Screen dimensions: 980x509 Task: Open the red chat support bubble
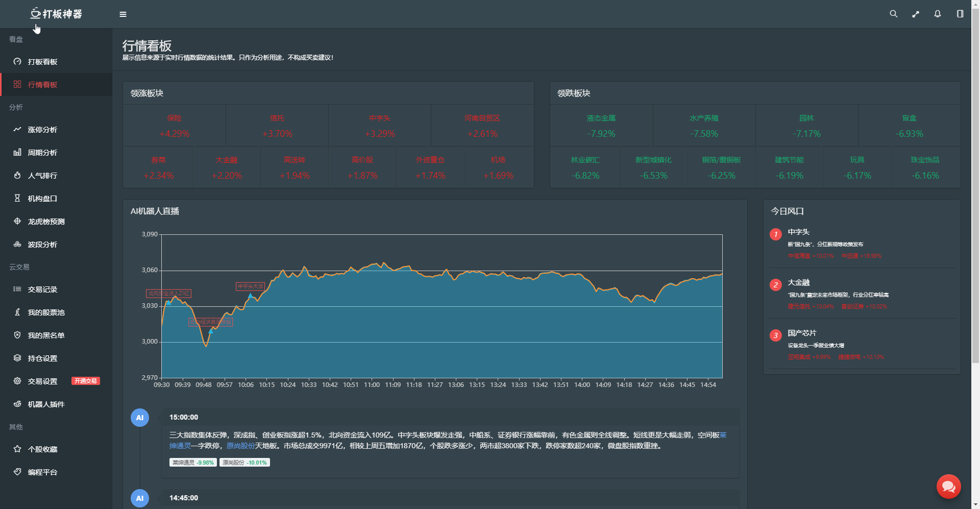coord(949,487)
